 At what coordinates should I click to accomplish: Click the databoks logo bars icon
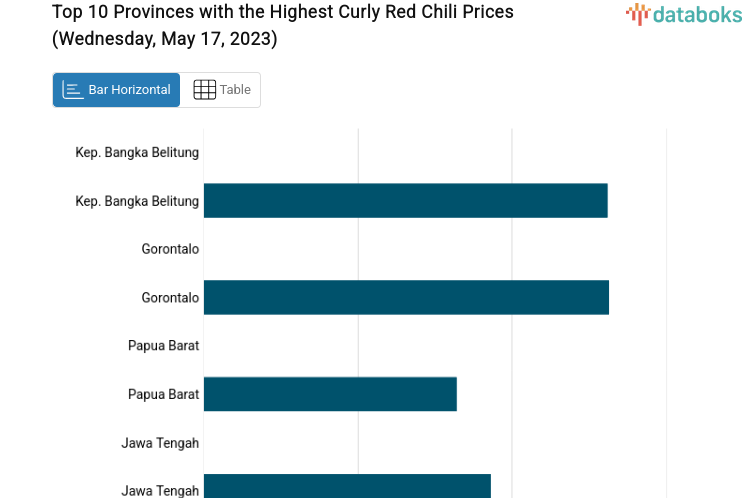637,14
